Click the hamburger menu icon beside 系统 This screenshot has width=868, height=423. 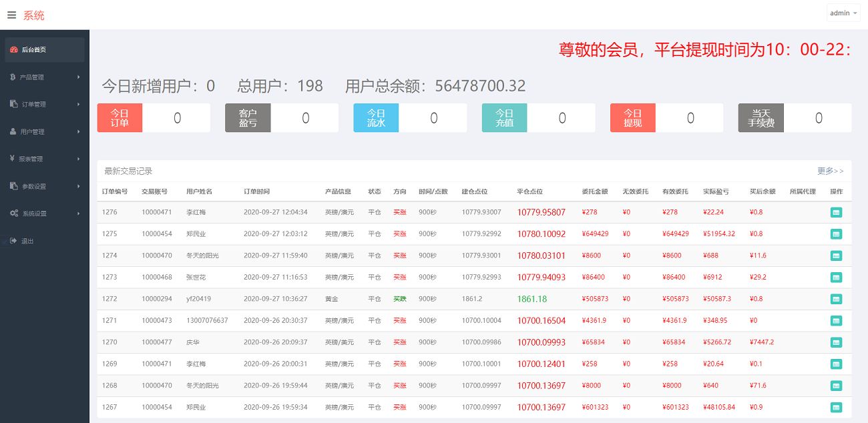point(12,15)
